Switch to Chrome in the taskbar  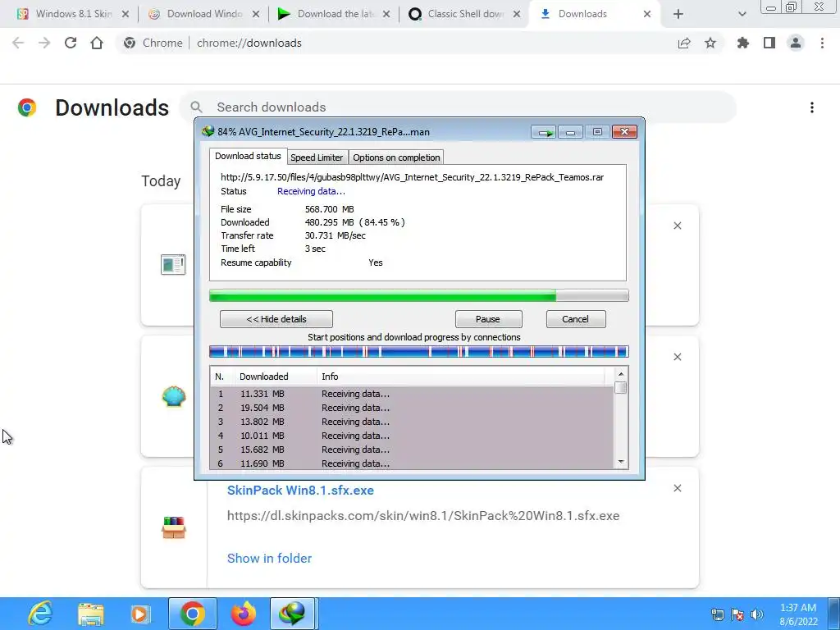192,614
